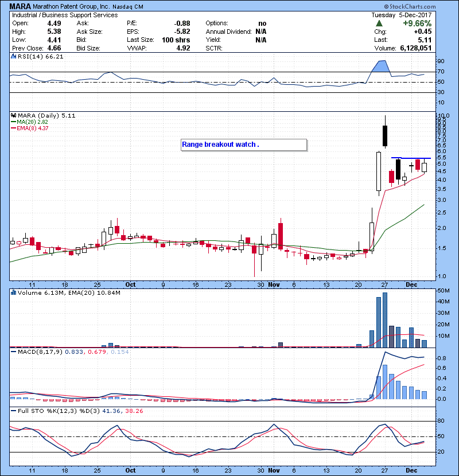This screenshot has height=476, width=459.
Task: Click 'Industrial / Business Support Services' sector text
Action: 65,15
